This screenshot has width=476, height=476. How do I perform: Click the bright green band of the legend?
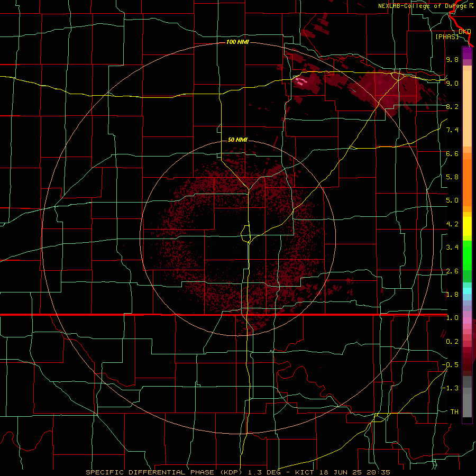[467, 255]
